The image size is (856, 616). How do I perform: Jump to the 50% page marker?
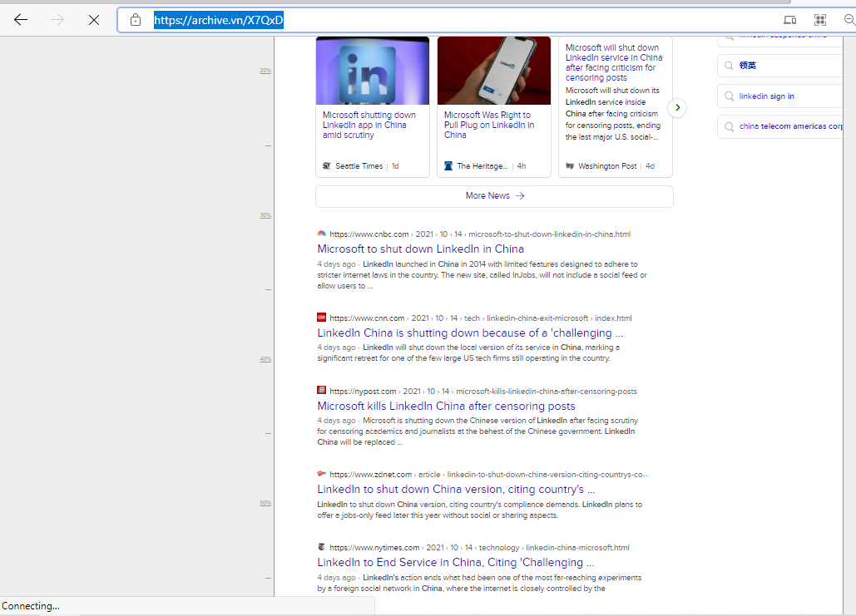pyautogui.click(x=265, y=502)
